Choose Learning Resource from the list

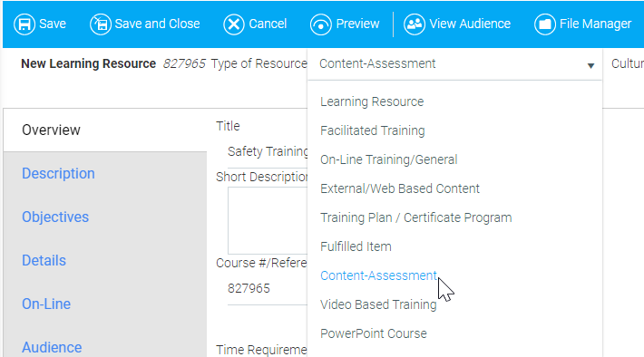(372, 101)
